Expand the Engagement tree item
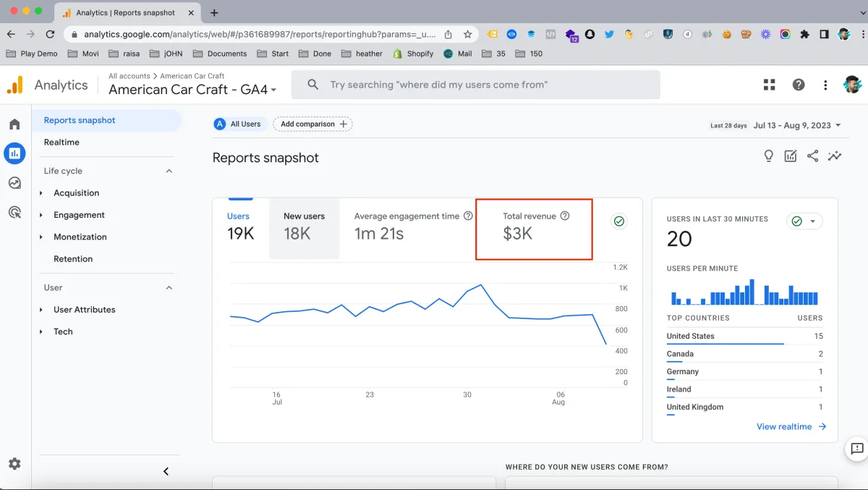The image size is (868, 490). [x=41, y=215]
